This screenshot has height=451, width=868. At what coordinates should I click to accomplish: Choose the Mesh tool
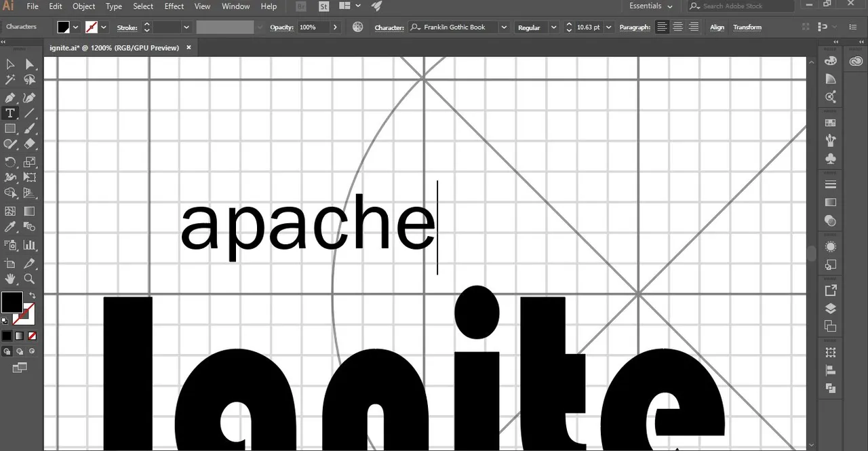(10, 212)
